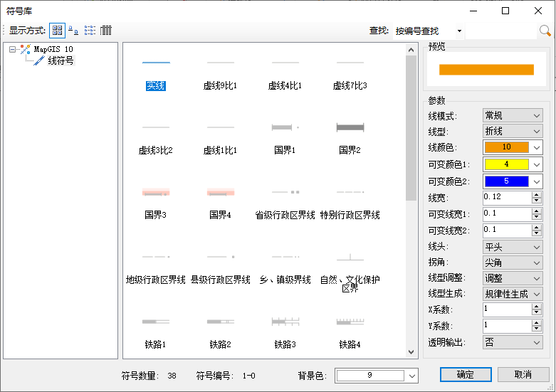Select the 铁路3 line symbol
The image size is (556, 392).
tap(285, 332)
